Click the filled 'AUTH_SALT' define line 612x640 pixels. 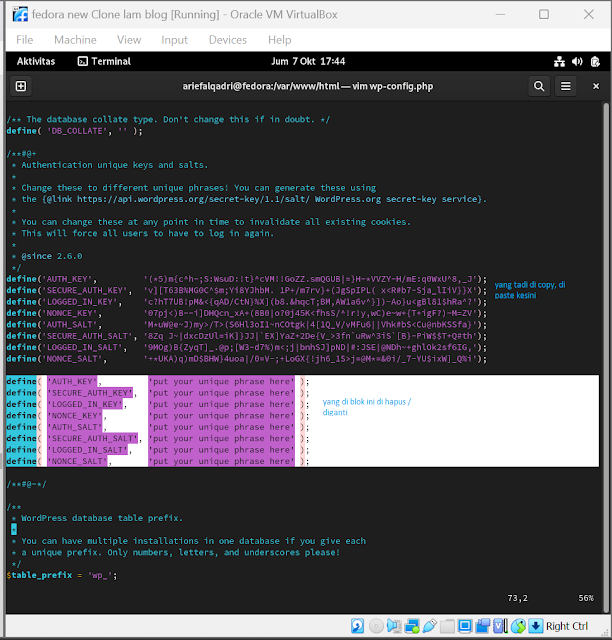tap(247, 325)
